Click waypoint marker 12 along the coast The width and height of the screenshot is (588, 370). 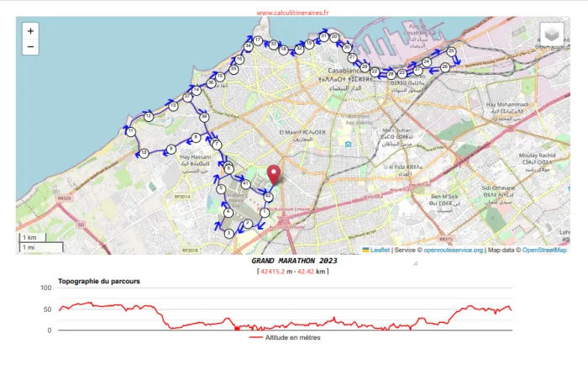point(149,117)
